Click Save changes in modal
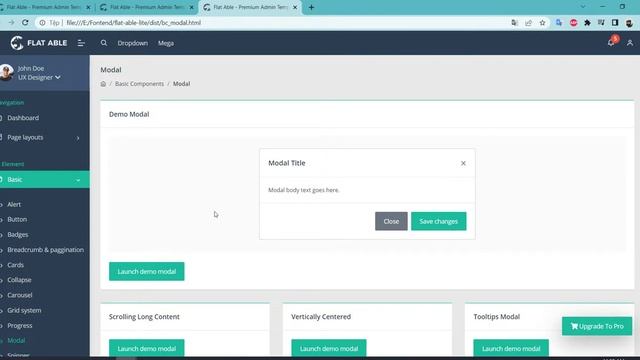640x360 pixels. point(438,221)
